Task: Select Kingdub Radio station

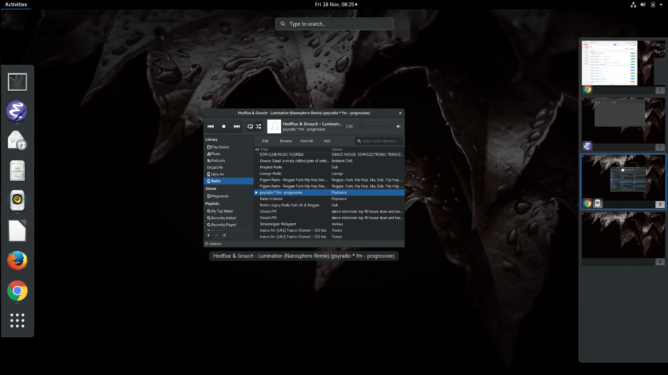Action: [x=329, y=167]
